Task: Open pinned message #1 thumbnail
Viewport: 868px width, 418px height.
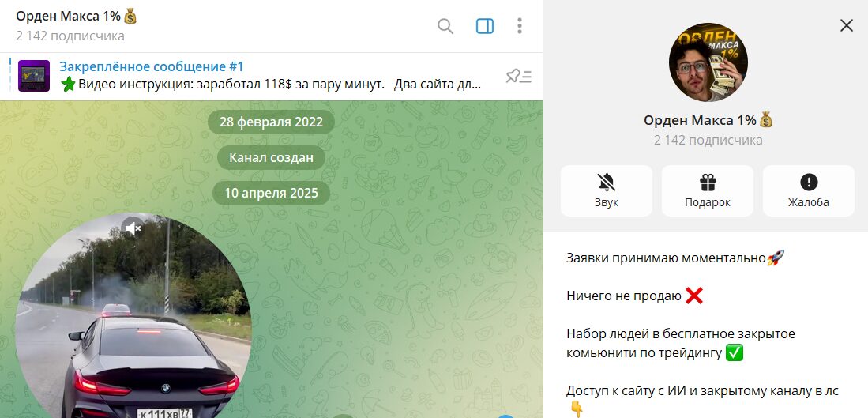Action: [x=34, y=76]
